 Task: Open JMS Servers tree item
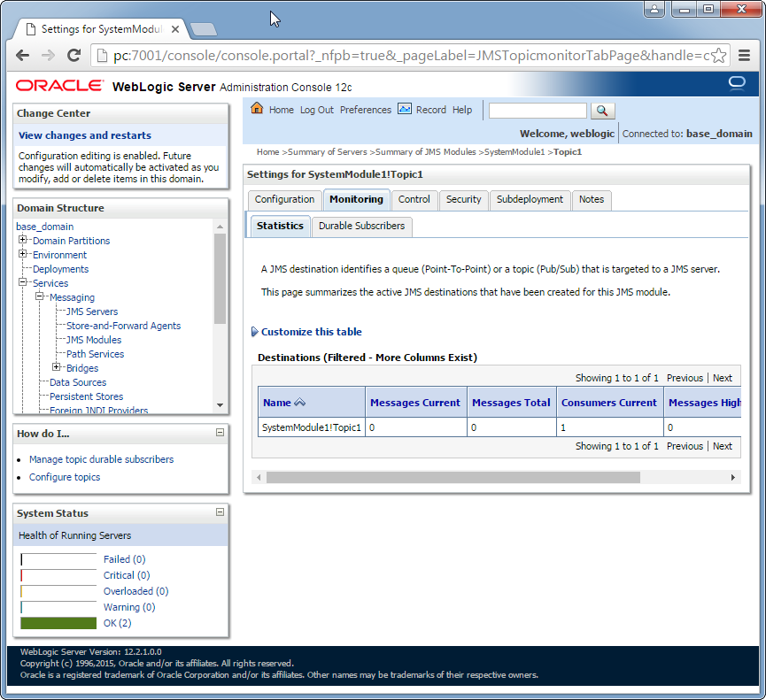pyautogui.click(x=92, y=312)
